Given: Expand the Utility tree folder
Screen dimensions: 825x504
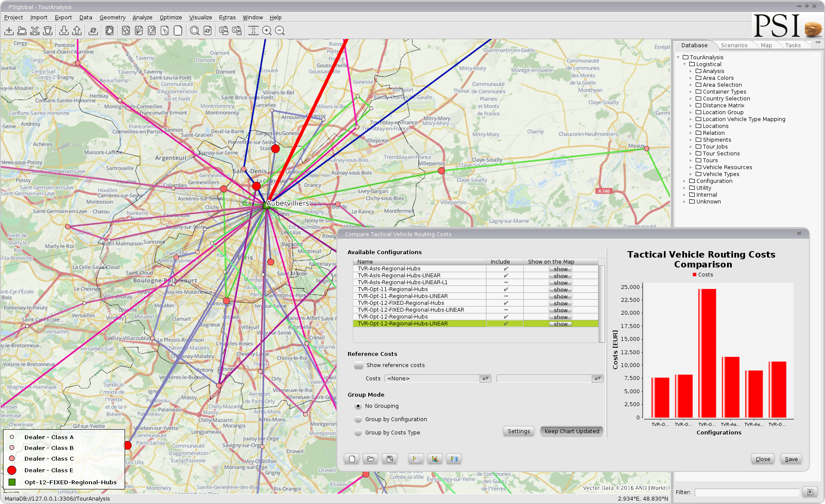Looking at the screenshot, I should point(684,188).
